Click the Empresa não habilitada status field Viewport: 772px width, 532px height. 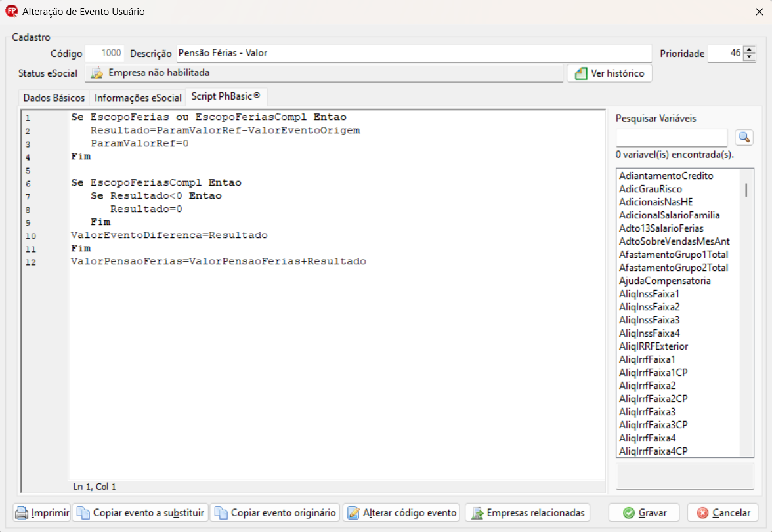(325, 73)
